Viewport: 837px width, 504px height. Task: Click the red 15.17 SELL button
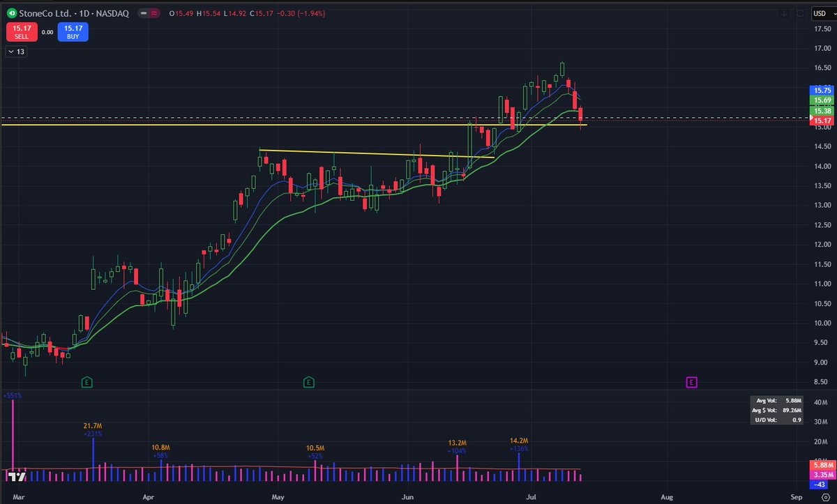(20, 31)
